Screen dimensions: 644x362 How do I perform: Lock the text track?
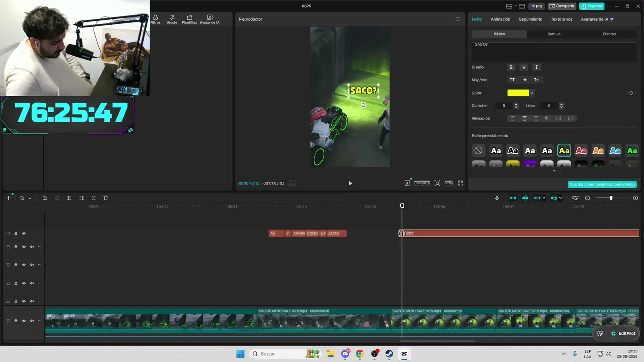[16, 233]
